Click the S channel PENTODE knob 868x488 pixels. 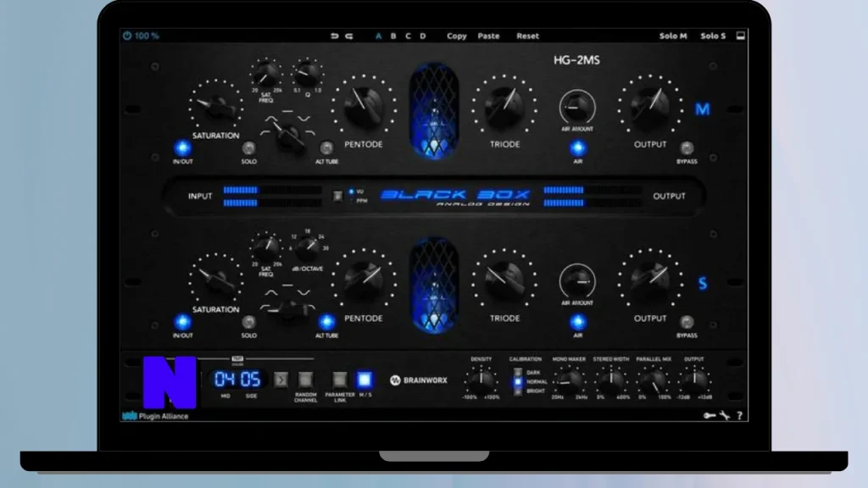364,280
